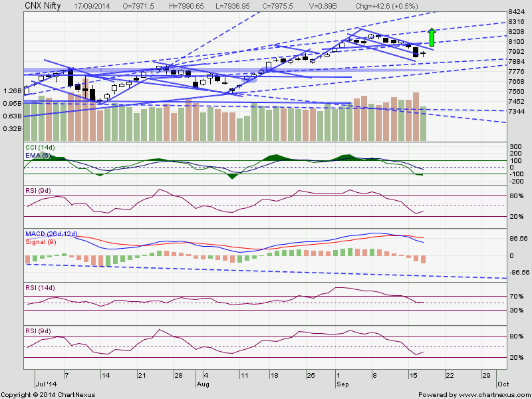Image resolution: width=532 pixels, height=399 pixels.
Task: Click the Oct month label
Action: click(x=503, y=384)
